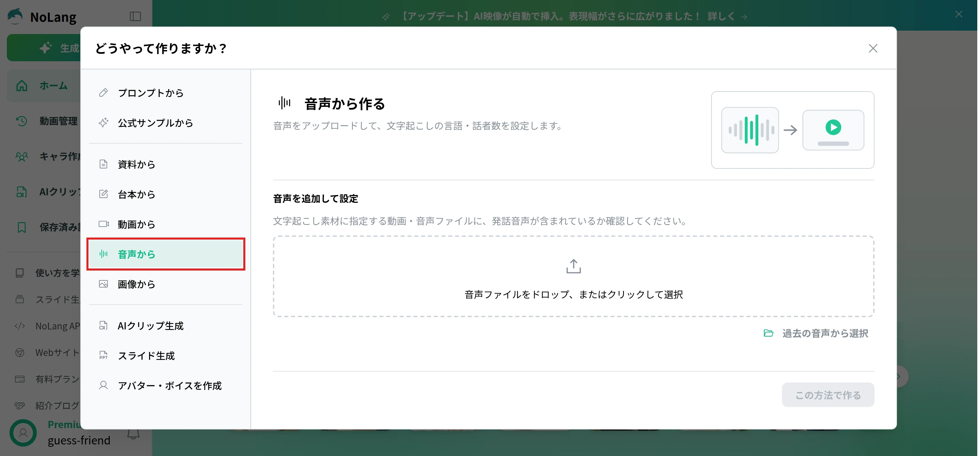Open 詳しく link in update banner
The height and width of the screenshot is (456, 980).
point(727,16)
